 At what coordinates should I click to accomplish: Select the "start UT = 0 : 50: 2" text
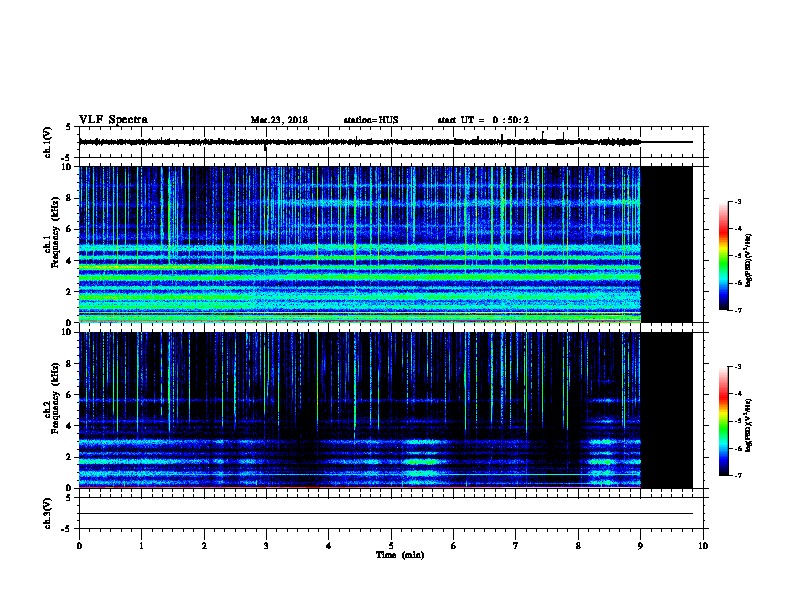click(483, 120)
